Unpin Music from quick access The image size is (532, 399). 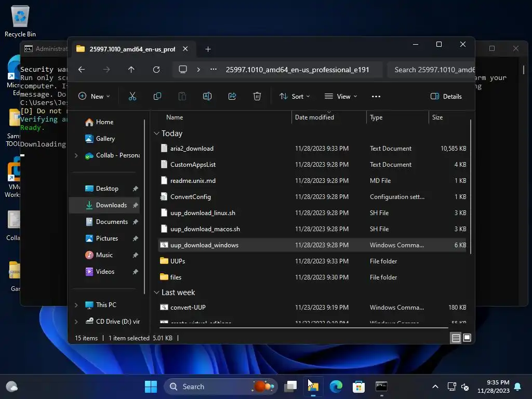[136, 255]
